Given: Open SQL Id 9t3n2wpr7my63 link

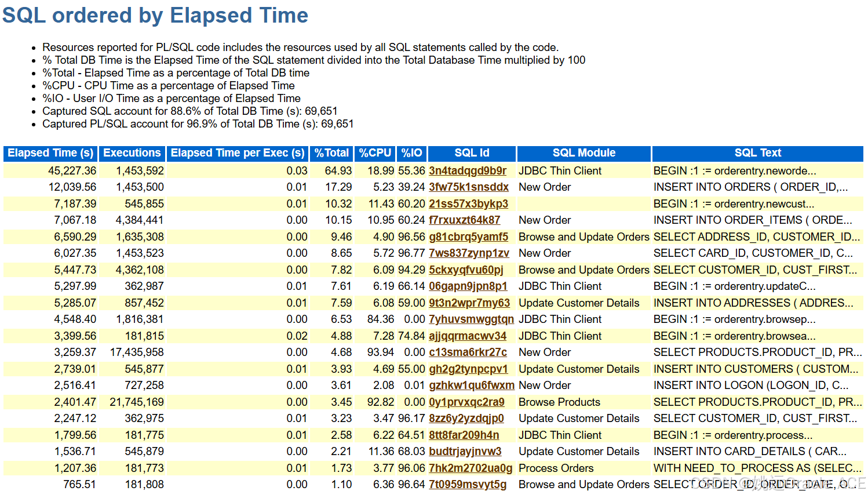Looking at the screenshot, I should coord(471,303).
